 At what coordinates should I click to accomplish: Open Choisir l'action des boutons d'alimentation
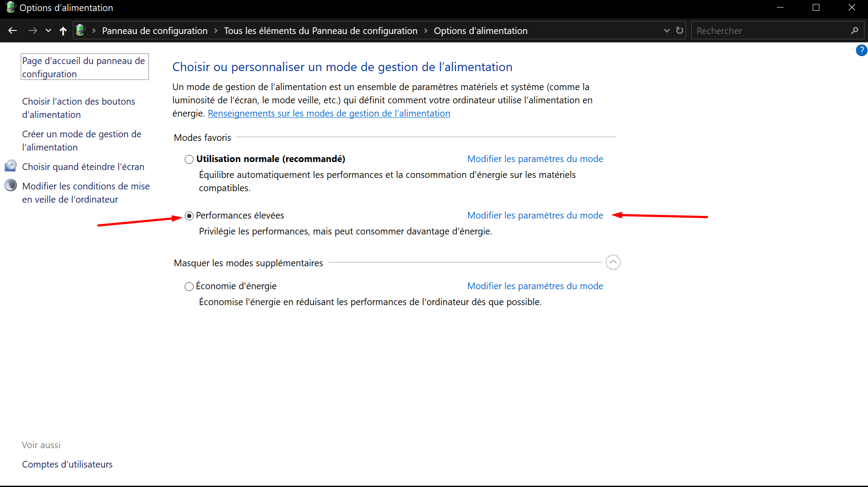click(79, 108)
